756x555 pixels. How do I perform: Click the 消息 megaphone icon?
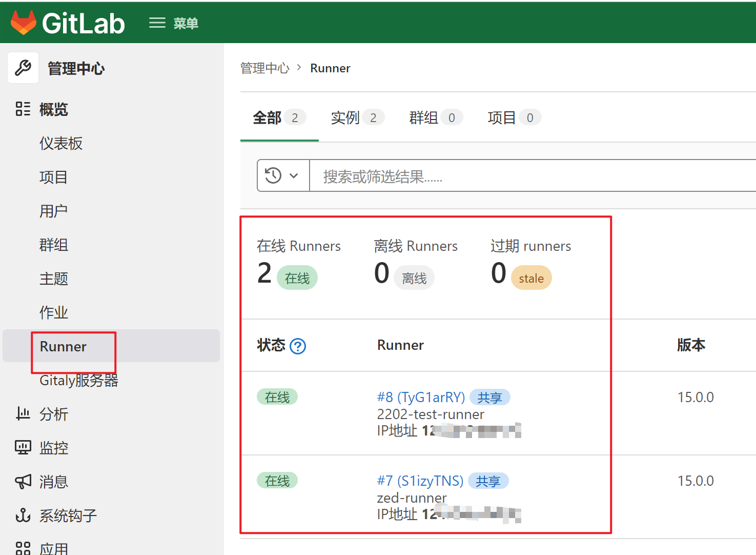point(23,482)
